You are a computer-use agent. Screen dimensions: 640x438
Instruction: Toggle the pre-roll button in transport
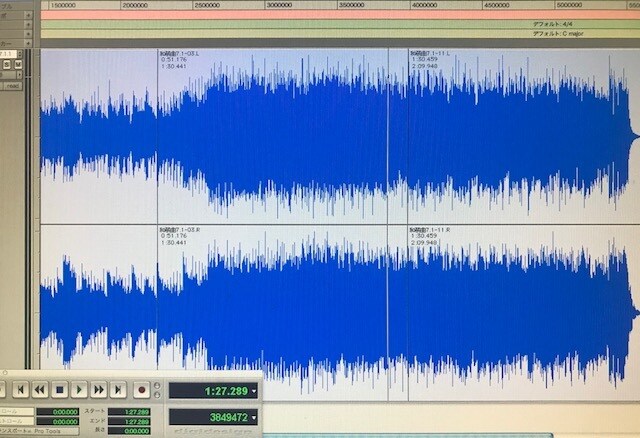tap(16, 411)
